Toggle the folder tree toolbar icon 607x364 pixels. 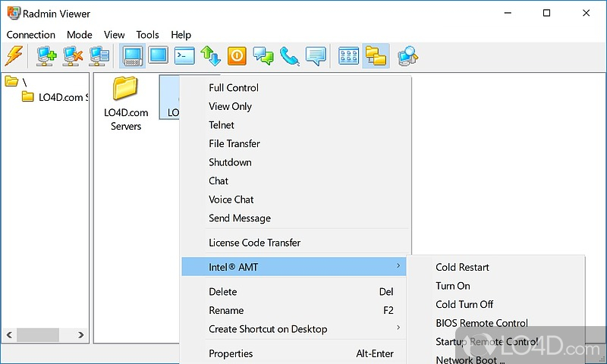tap(376, 56)
